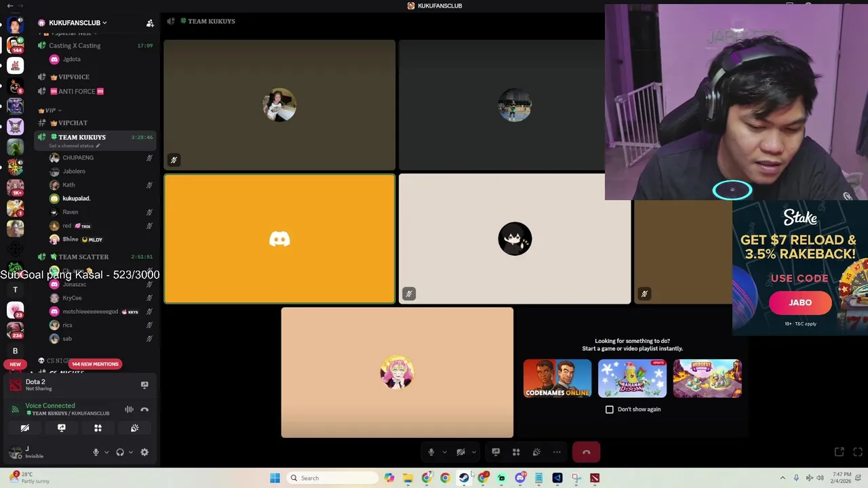868x488 pixels.
Task: Toggle microphone mute in user panel
Action: pos(96,452)
